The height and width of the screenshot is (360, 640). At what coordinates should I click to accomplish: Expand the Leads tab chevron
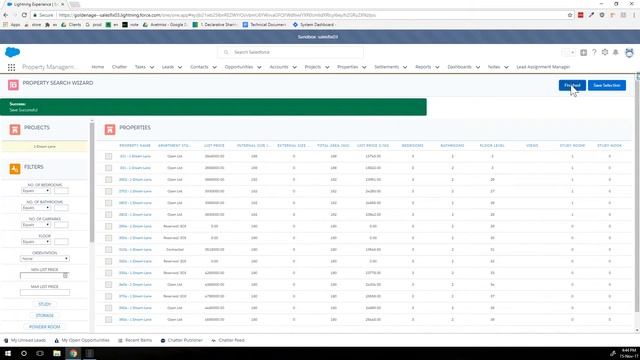coord(180,67)
